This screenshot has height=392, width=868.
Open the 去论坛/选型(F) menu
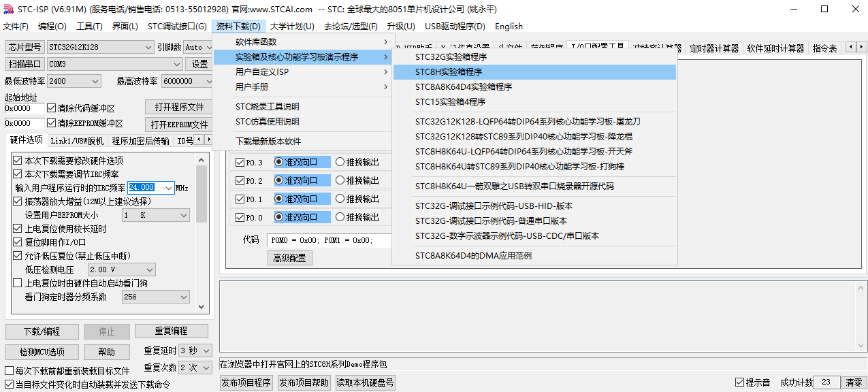point(351,27)
